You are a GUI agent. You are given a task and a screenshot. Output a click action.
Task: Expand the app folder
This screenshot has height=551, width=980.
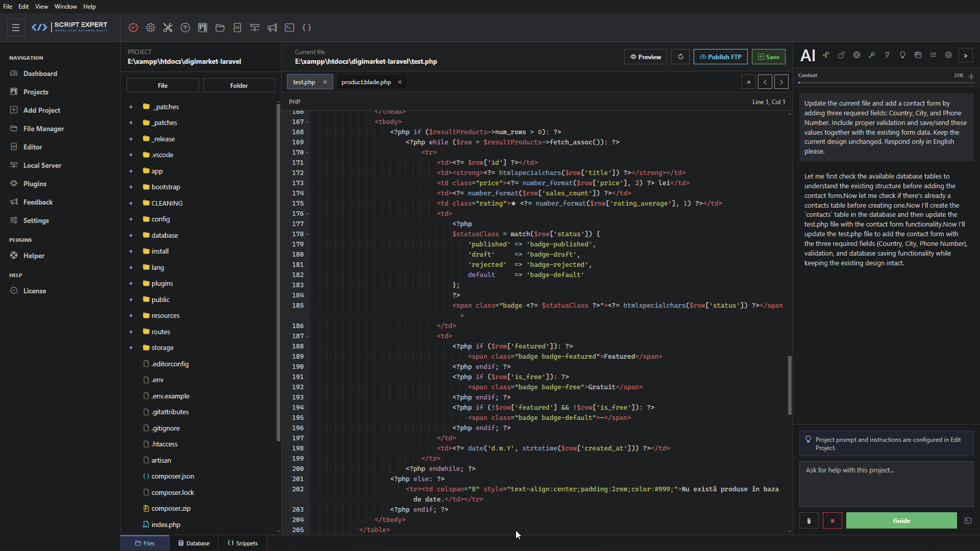(x=131, y=171)
